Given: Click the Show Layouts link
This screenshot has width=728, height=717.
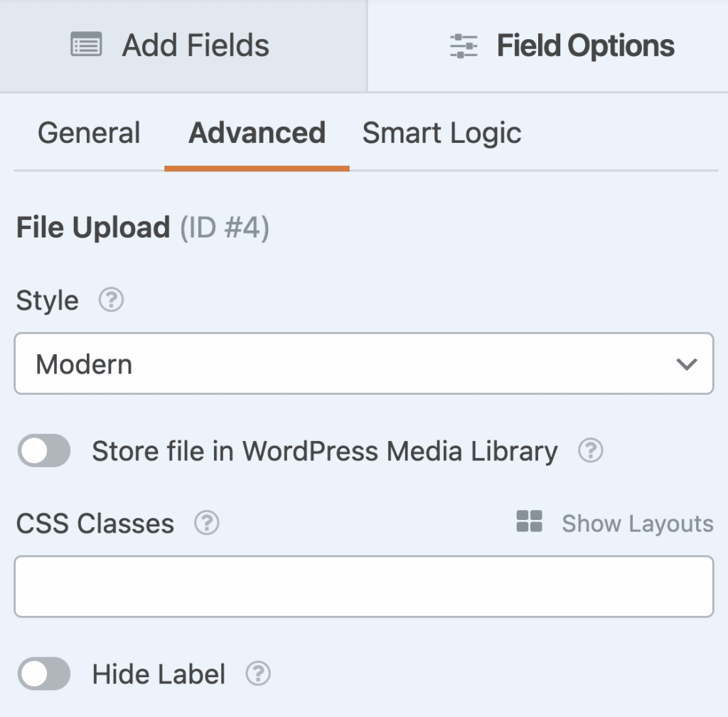Looking at the screenshot, I should click(637, 523).
